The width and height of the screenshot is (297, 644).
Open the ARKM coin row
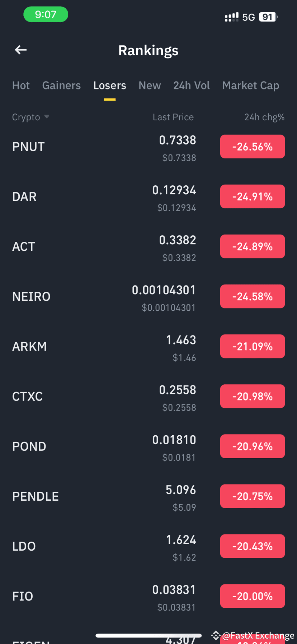pyautogui.click(x=148, y=347)
